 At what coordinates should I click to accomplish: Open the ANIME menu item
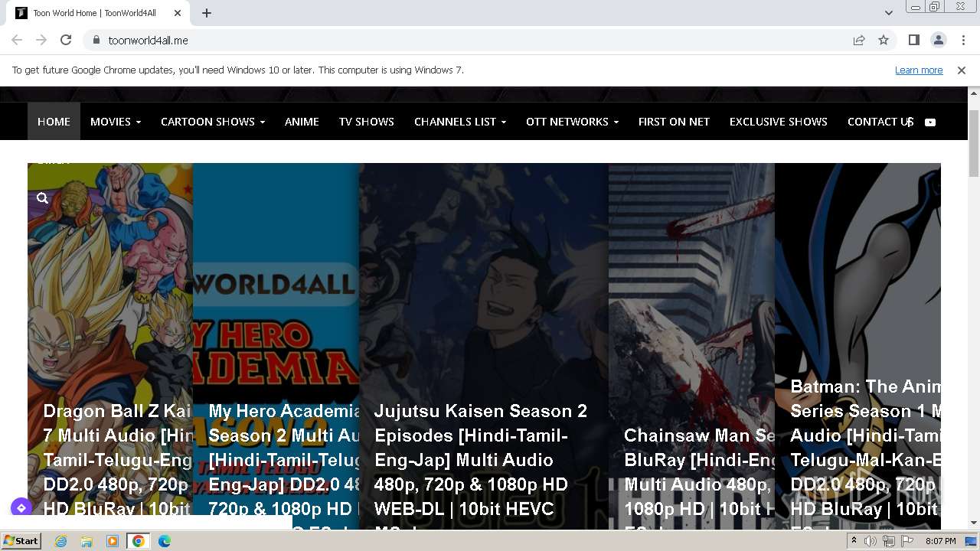point(302,122)
